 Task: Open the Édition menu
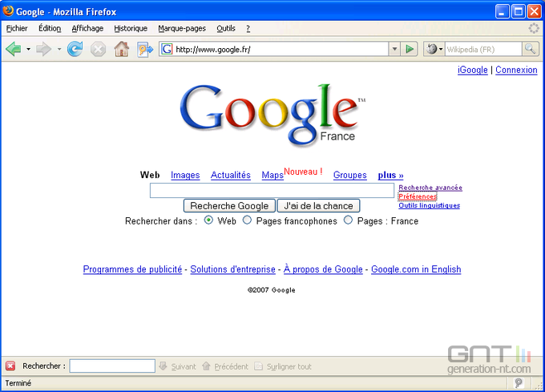[50, 28]
